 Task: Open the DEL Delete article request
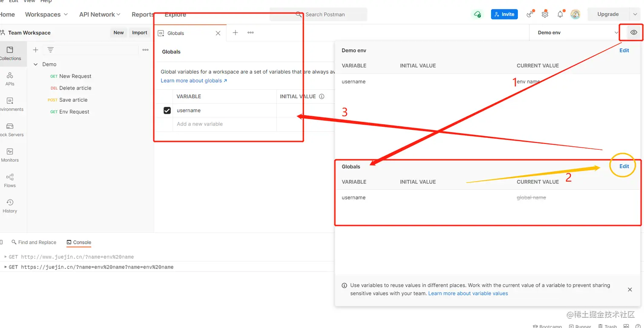click(x=71, y=88)
